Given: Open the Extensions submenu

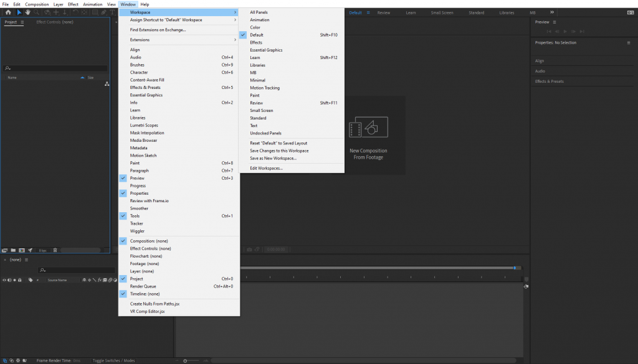Looking at the screenshot, I should [141, 39].
